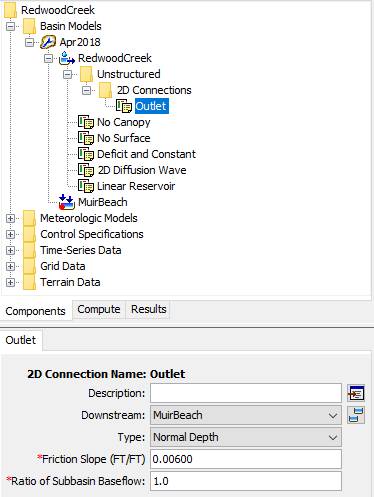The image size is (374, 497).
Task: Open the Type Normal Depth dropdown
Action: (246, 437)
